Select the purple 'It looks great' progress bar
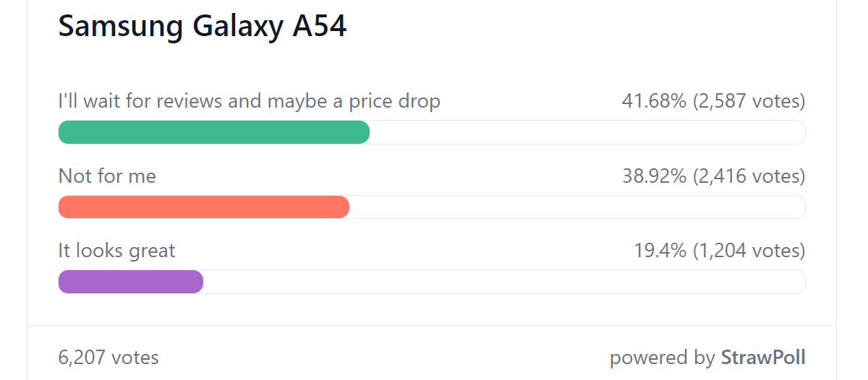 (x=131, y=282)
